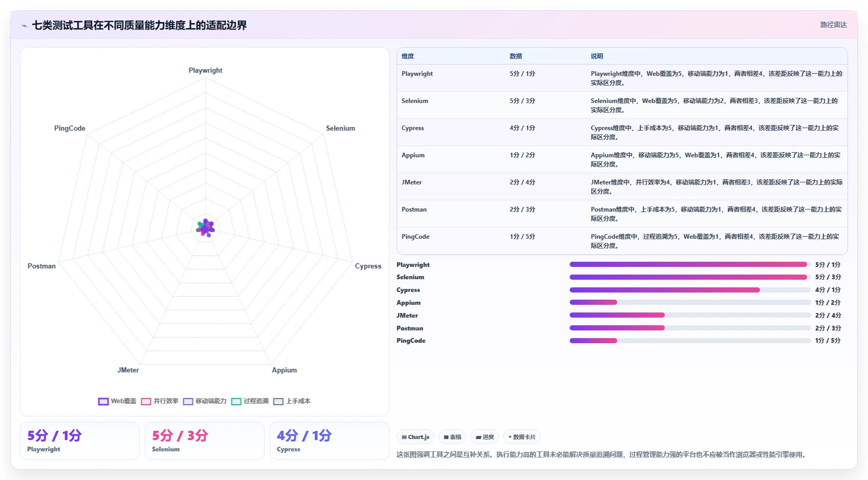Click the Cypress axis label on radar chart
This screenshot has width=868, height=480.
368,266
